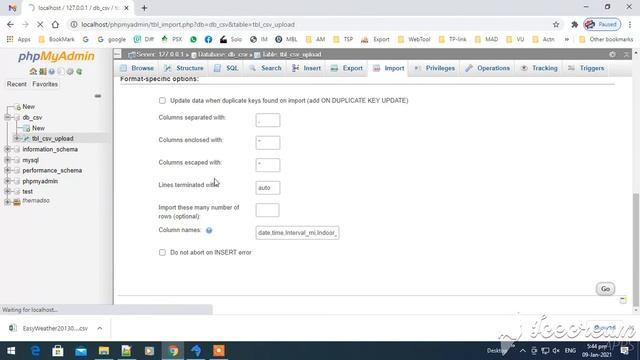Image resolution: width=640 pixels, height=360 pixels.
Task: Go back in browser
Action: click(10, 24)
